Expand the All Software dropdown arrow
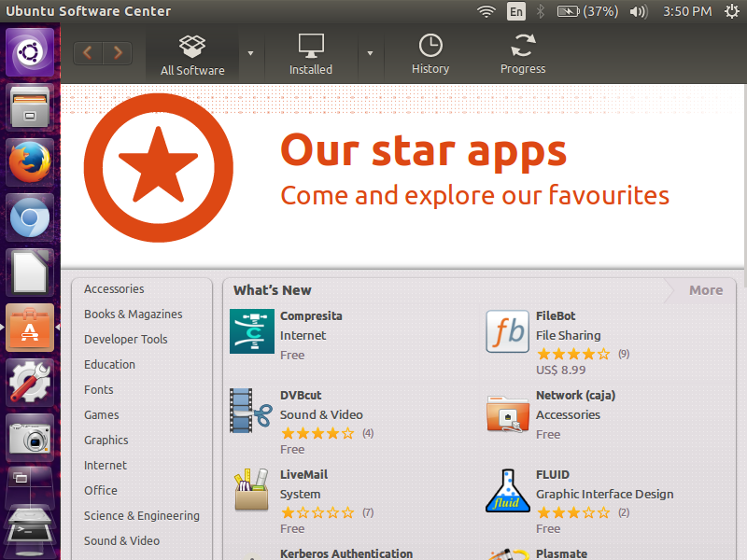747x560 pixels. tap(250, 53)
